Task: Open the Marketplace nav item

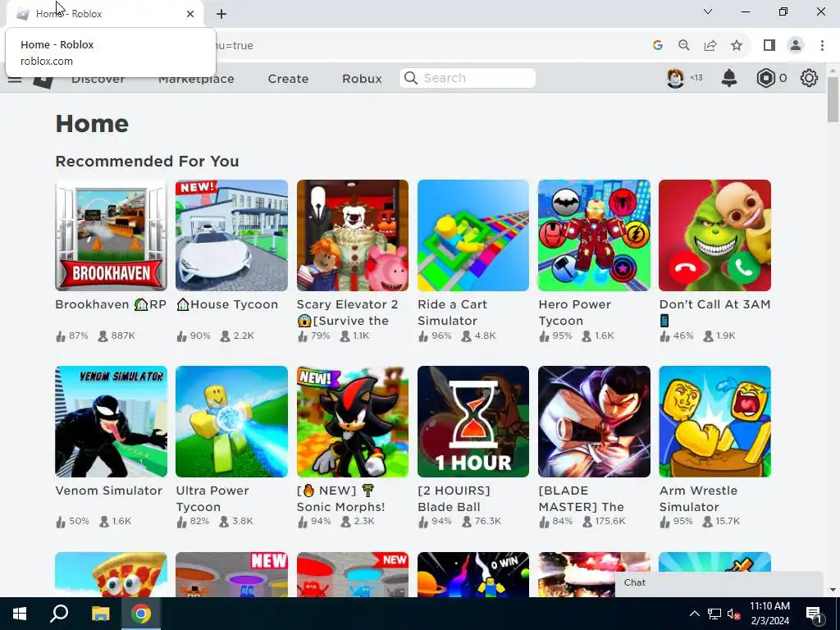Action: pos(196,80)
